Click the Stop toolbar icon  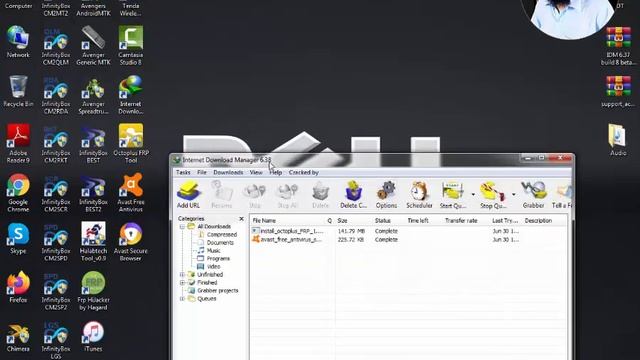point(255,195)
